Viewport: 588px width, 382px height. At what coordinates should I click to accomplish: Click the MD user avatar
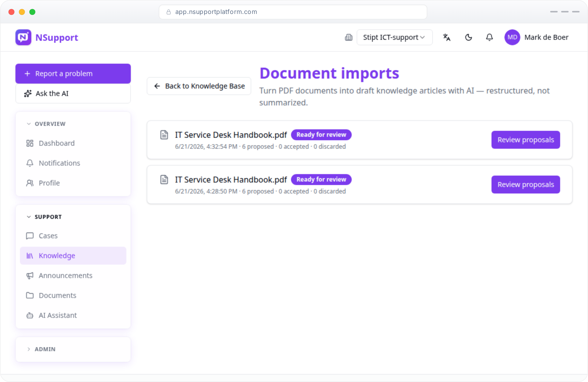512,37
